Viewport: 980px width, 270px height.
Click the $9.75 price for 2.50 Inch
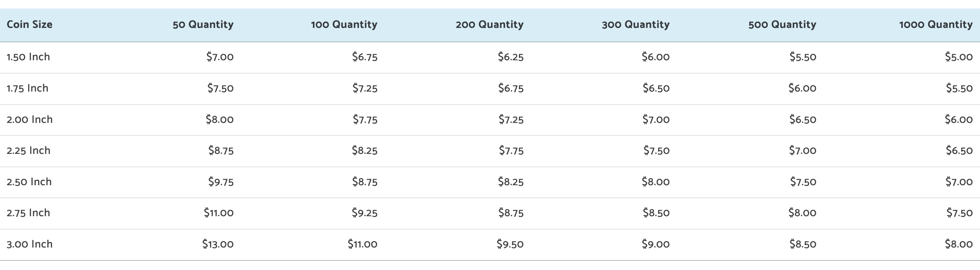point(221,182)
